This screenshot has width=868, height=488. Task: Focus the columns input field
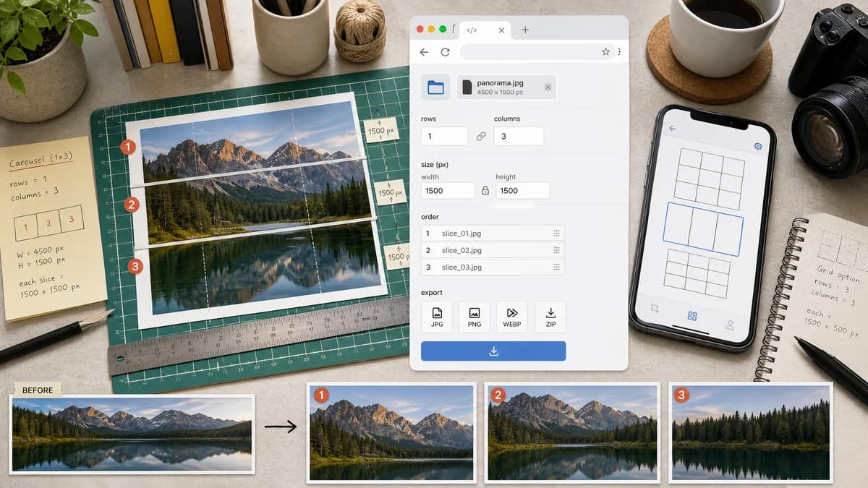point(519,136)
